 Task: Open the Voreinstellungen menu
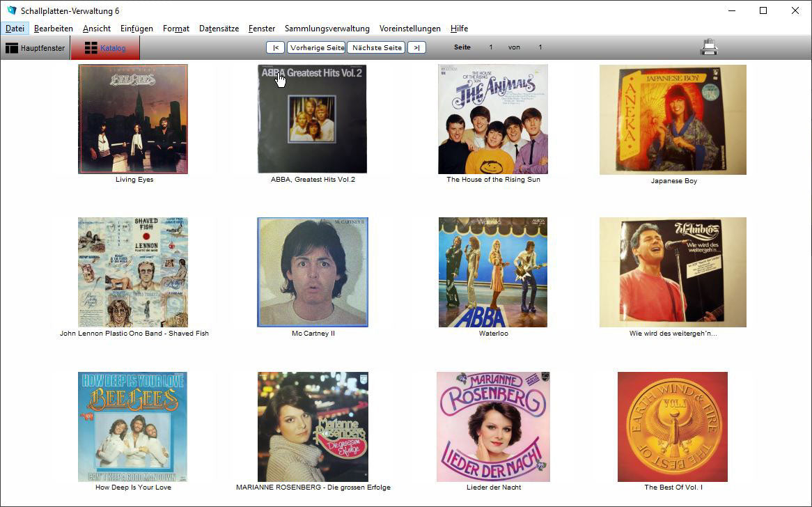click(409, 29)
